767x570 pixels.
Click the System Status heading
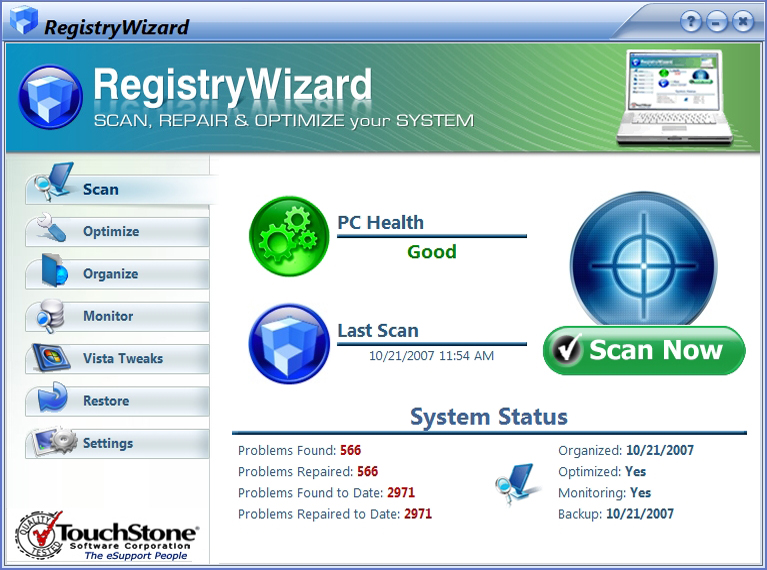489,417
